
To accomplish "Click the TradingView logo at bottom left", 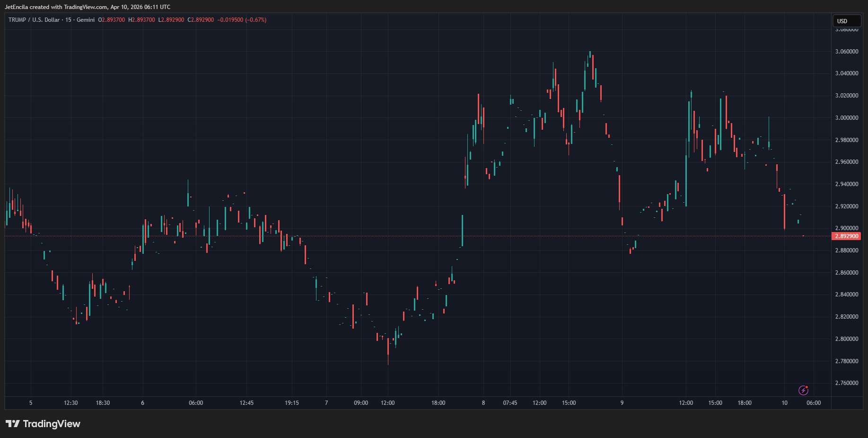I will (43, 424).
